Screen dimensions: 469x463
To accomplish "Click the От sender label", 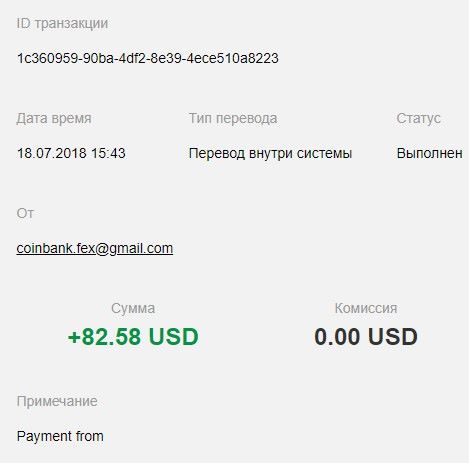I will pyautogui.click(x=25, y=213).
